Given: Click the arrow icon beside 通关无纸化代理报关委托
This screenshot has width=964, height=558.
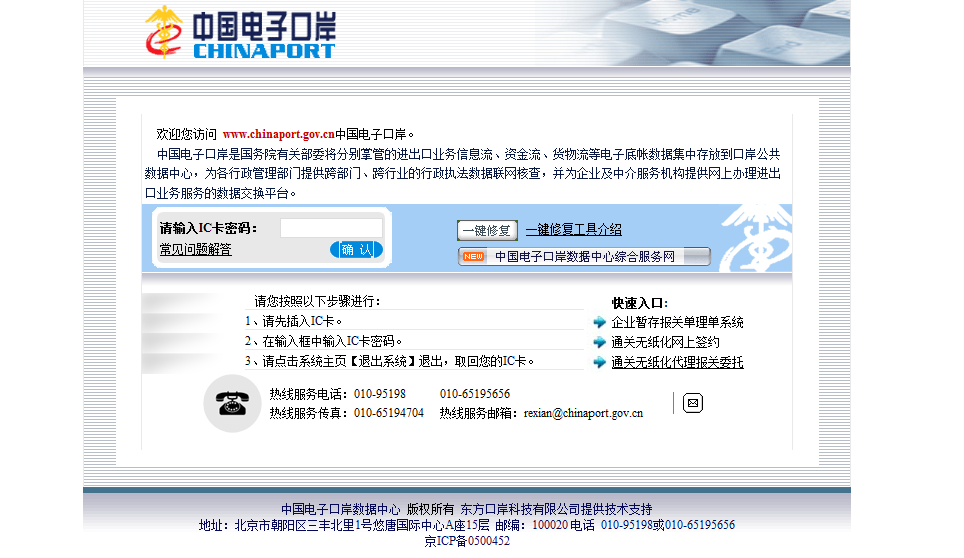Looking at the screenshot, I should pyautogui.click(x=599, y=362).
